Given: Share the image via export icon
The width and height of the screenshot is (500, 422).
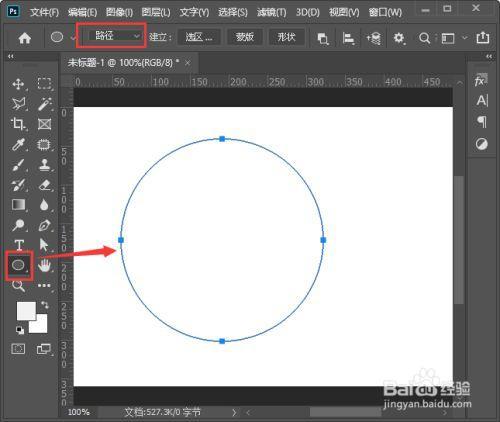Looking at the screenshot, I should click(483, 38).
